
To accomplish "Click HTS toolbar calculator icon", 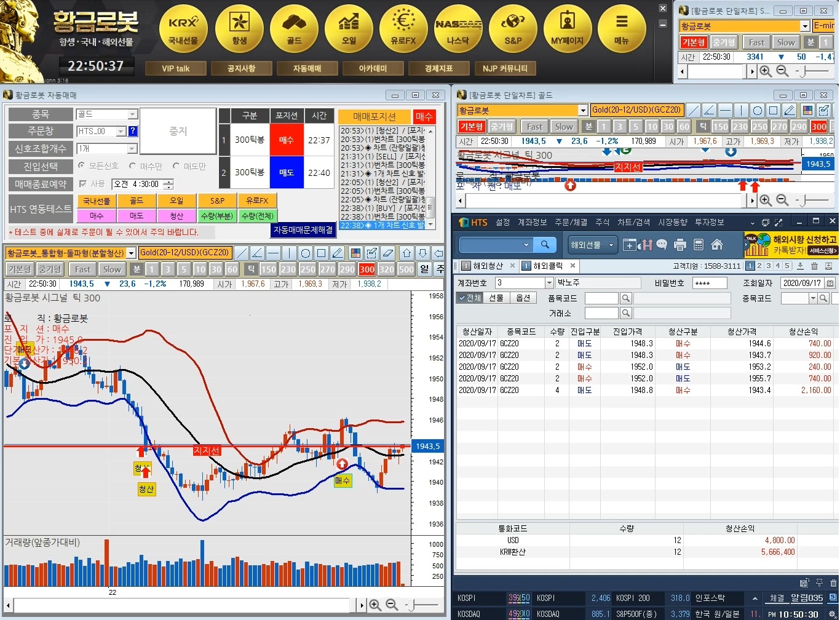I will click(698, 245).
